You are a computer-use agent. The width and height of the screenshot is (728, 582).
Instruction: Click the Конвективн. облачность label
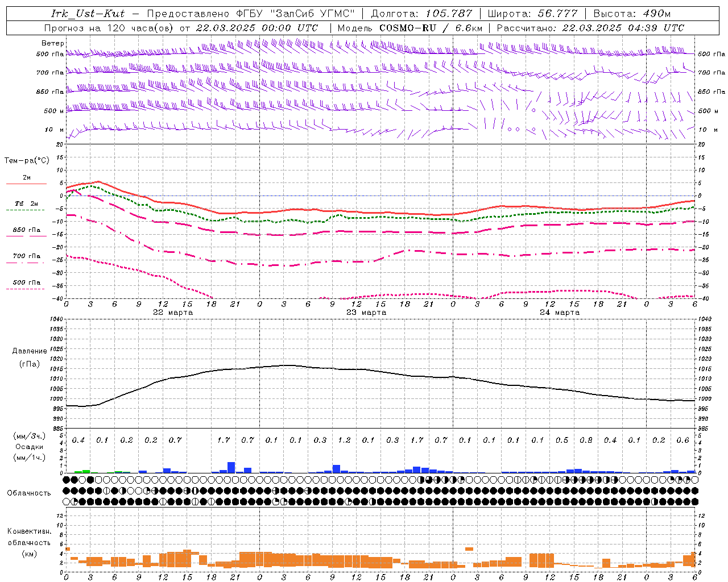tap(29, 537)
